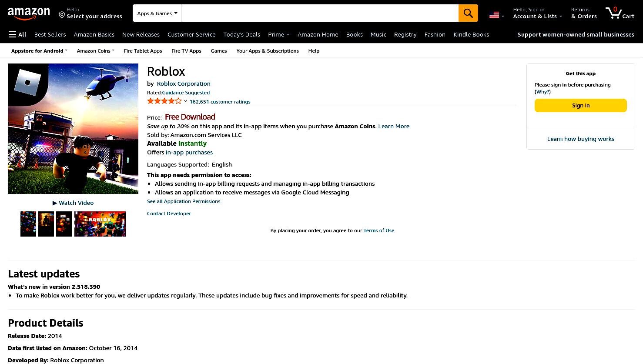Click Guidance Suggested rating link

click(186, 93)
